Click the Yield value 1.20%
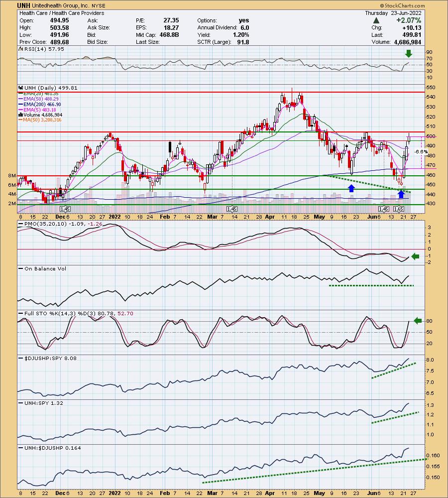 coord(241,35)
